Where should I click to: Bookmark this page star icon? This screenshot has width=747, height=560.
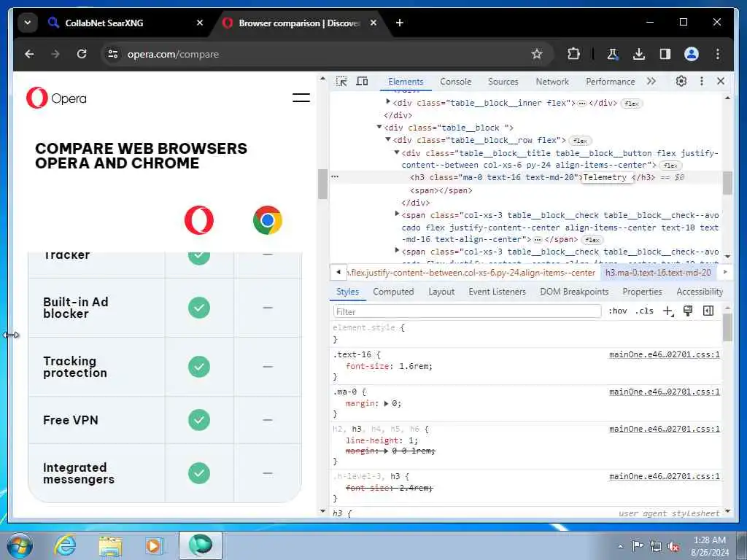tap(537, 54)
